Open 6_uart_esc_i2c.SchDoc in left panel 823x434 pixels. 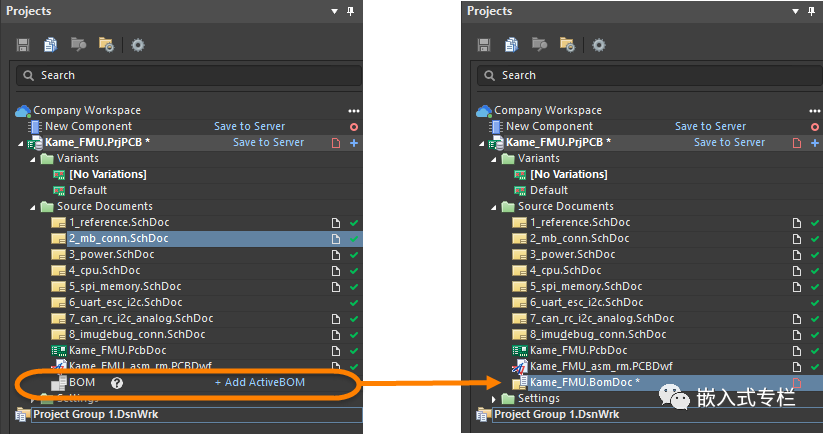[x=125, y=302]
